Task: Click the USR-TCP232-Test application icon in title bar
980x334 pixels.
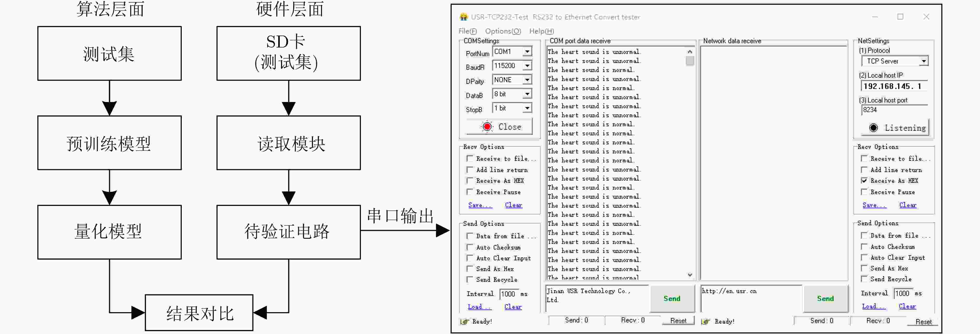Action: point(463,17)
